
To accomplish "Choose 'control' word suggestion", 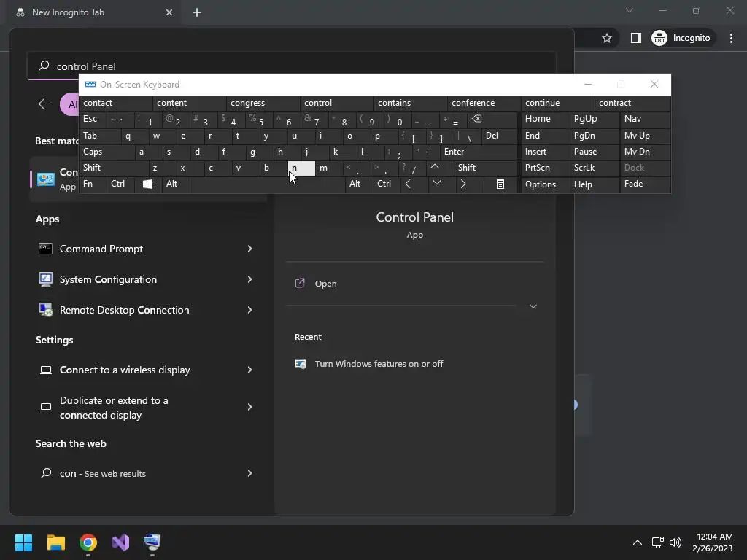I will click(x=337, y=103).
